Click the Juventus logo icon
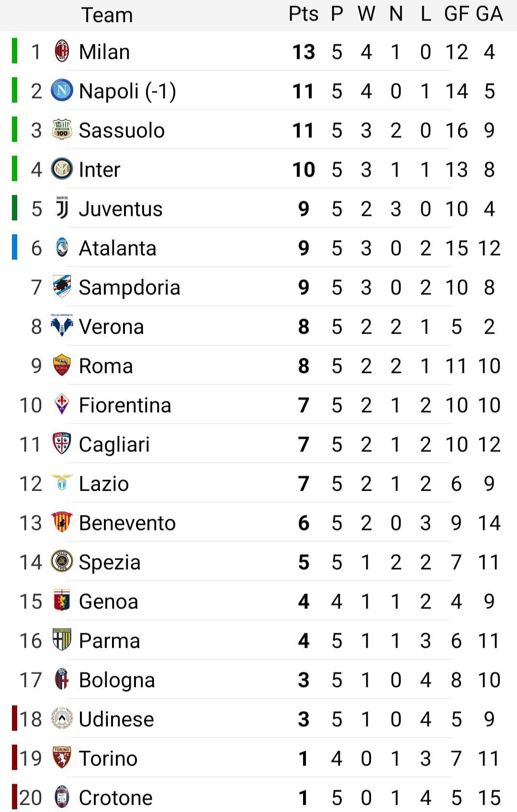Image resolution: width=517 pixels, height=812 pixels. click(62, 208)
